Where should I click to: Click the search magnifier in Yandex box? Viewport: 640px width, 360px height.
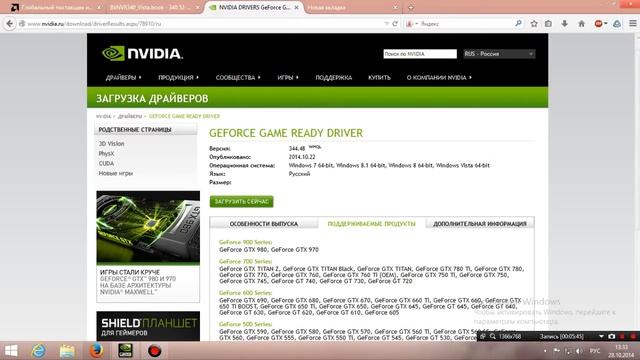(518, 24)
